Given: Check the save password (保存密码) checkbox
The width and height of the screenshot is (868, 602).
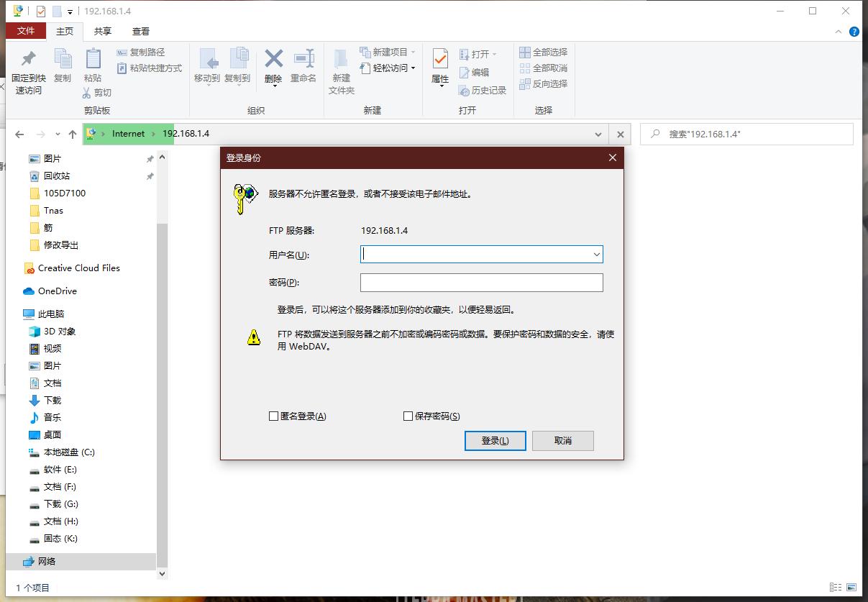Looking at the screenshot, I should (408, 416).
